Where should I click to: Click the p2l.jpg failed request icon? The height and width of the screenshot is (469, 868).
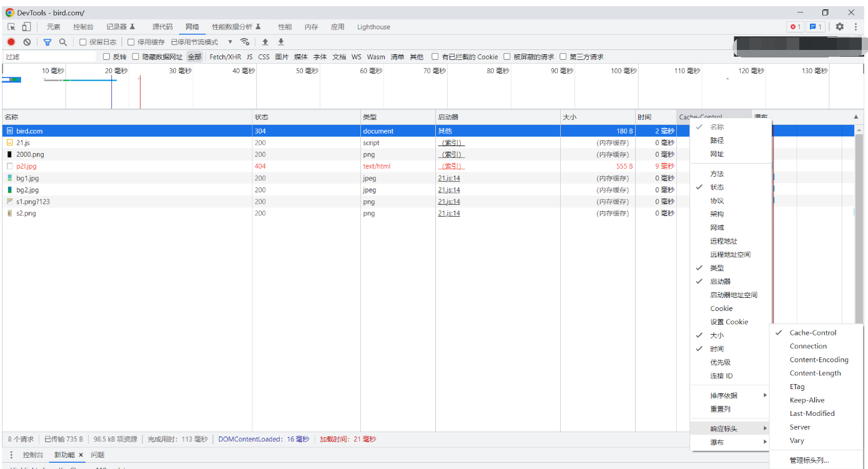coord(9,166)
